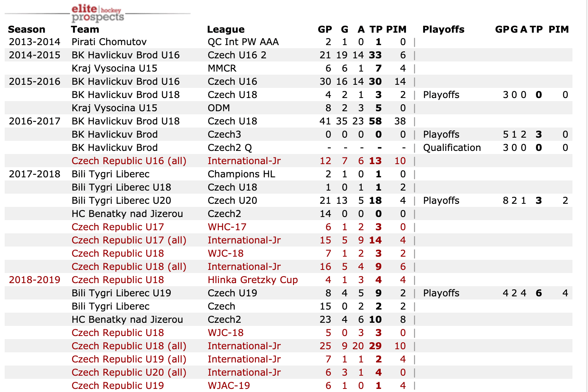
Task: Open BK Havlickuv Brod U16 2014-2015 team
Action: (125, 55)
